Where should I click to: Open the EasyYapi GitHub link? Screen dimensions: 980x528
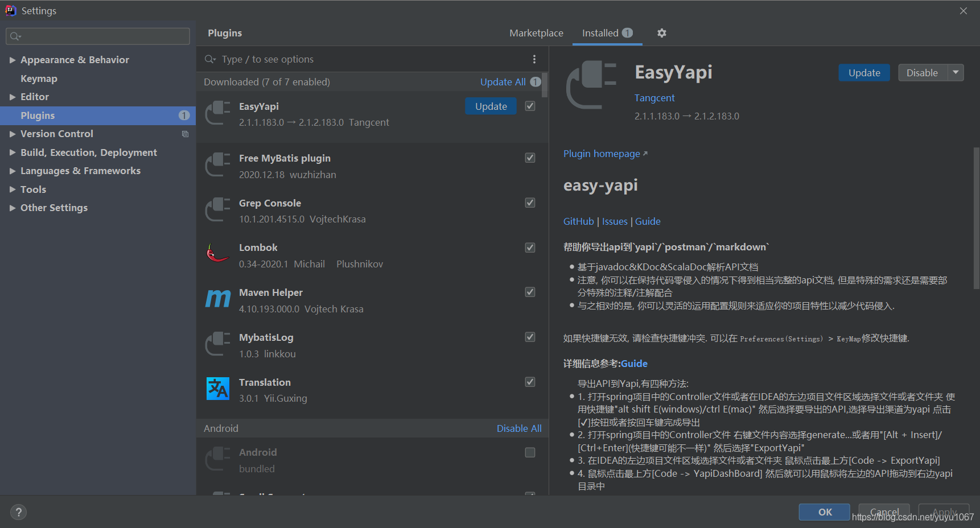click(578, 221)
